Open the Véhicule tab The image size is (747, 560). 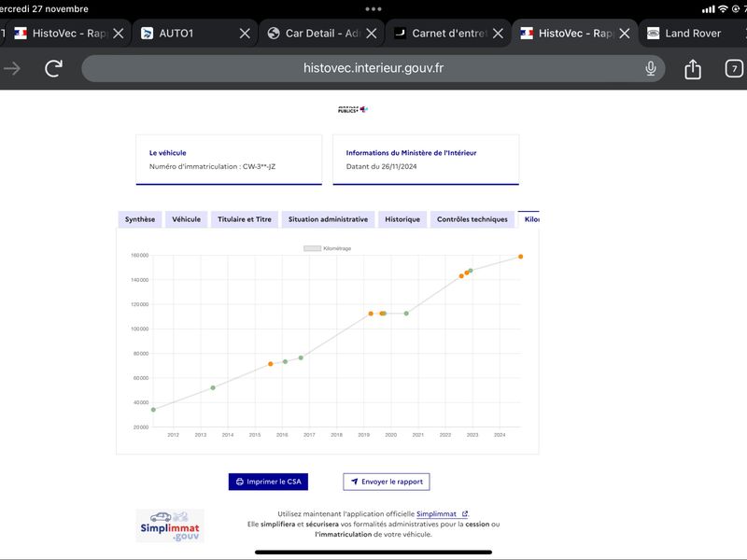(186, 219)
